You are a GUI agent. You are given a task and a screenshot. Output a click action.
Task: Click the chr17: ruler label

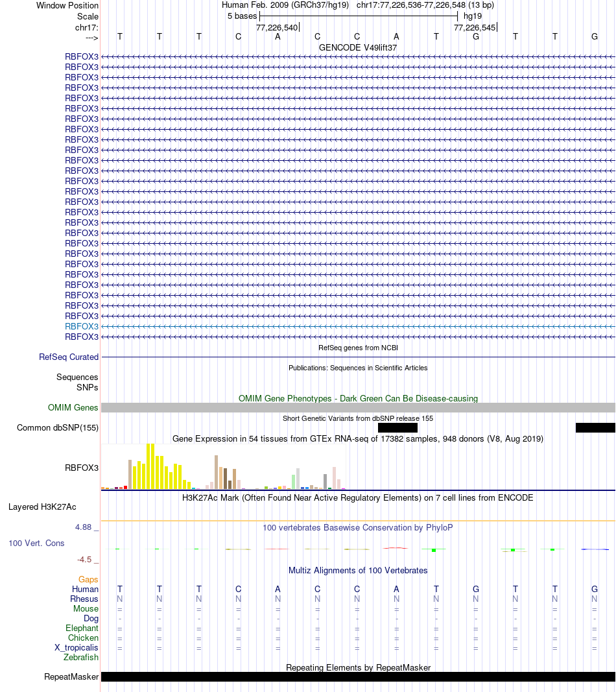coord(86,27)
